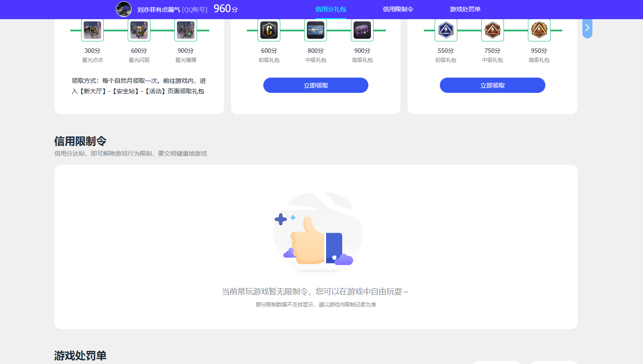Click the user avatar in the header

[x=124, y=9]
